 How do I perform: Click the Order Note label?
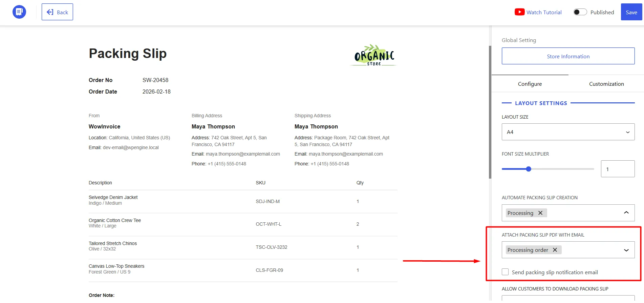[102, 295]
